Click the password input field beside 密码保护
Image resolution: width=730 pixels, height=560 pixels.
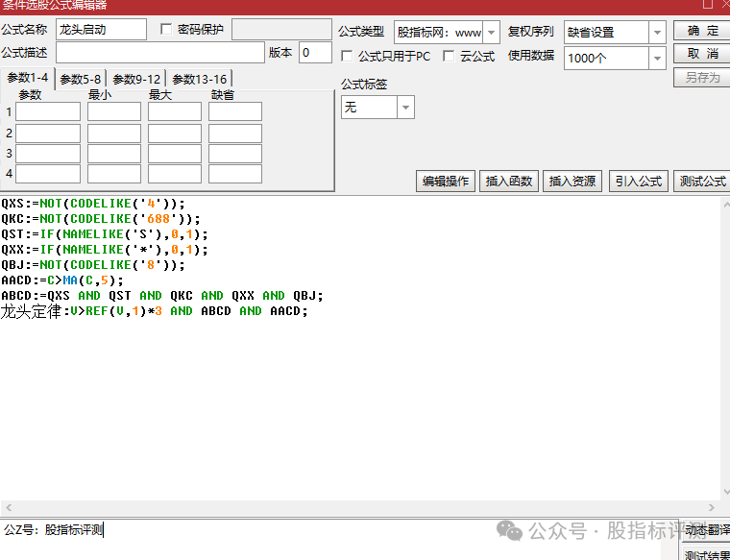pyautogui.click(x=281, y=30)
